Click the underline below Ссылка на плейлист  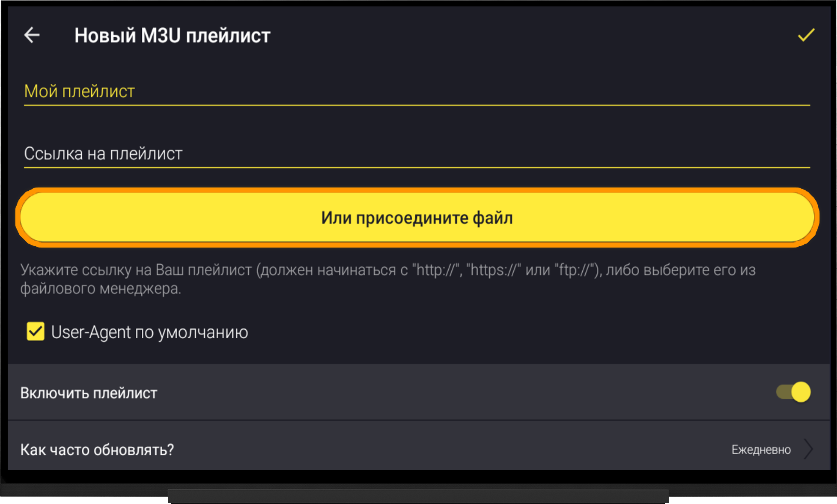417,167
